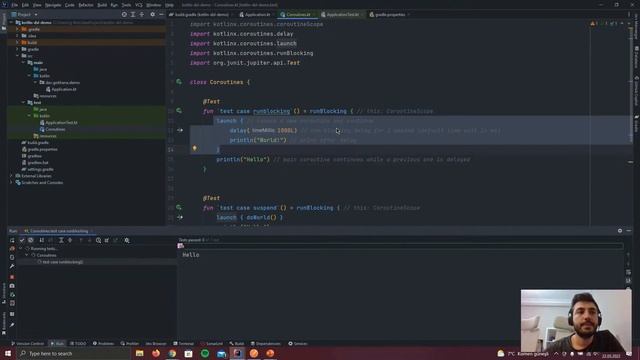Collapse the src folder

tap(17, 56)
